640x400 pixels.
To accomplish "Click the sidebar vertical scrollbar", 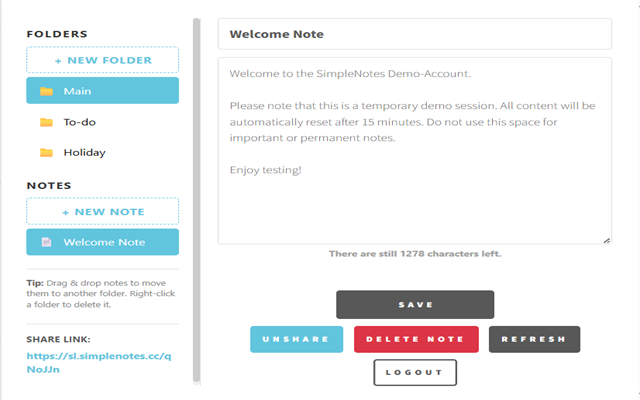I will point(196,200).
